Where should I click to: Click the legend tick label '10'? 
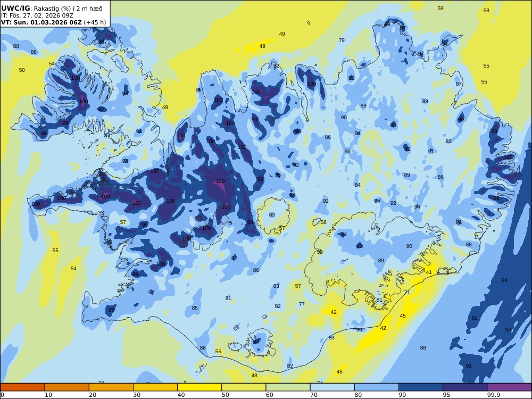click(48, 395)
